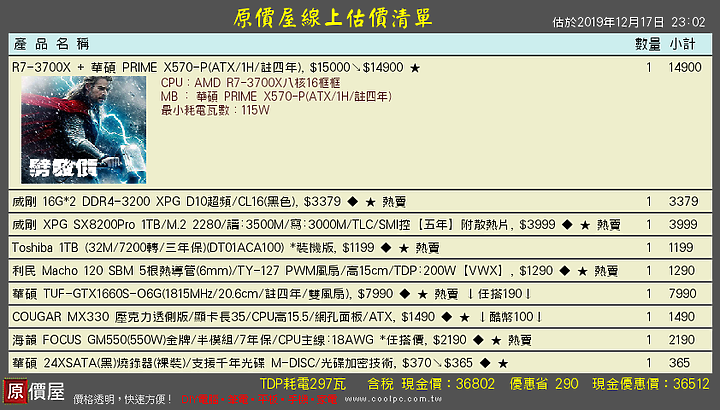Click the slogan 價格透明，快速方便！
This screenshot has height=410, width=720.
click(x=123, y=399)
